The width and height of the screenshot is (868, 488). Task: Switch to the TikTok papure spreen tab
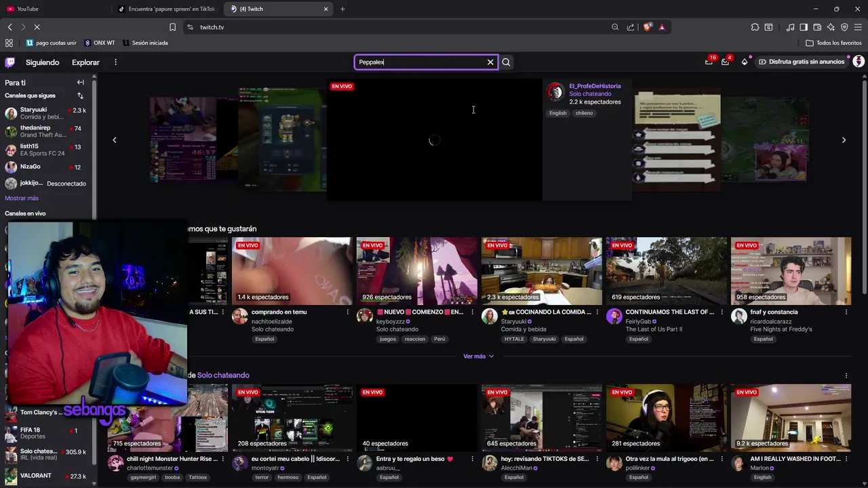[166, 9]
